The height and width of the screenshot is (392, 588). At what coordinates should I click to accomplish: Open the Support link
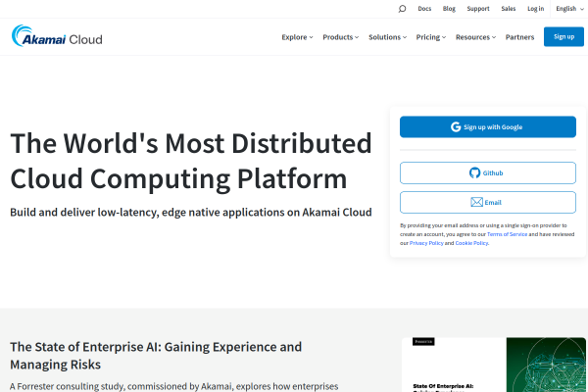pos(478,9)
